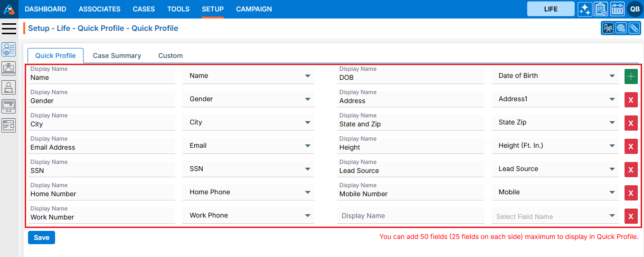
Task: Open the CAMPAIGN menu
Action: click(x=254, y=9)
